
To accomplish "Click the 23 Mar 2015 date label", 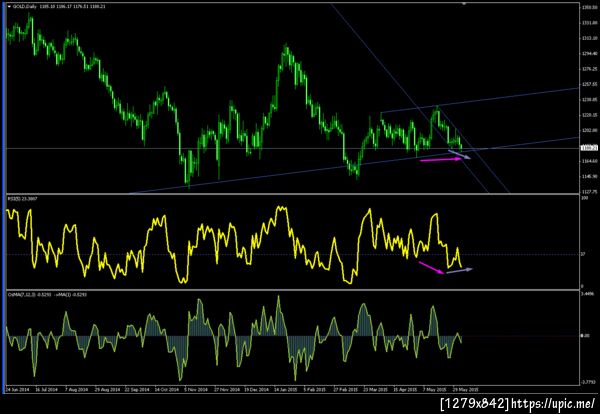I will (x=376, y=389).
